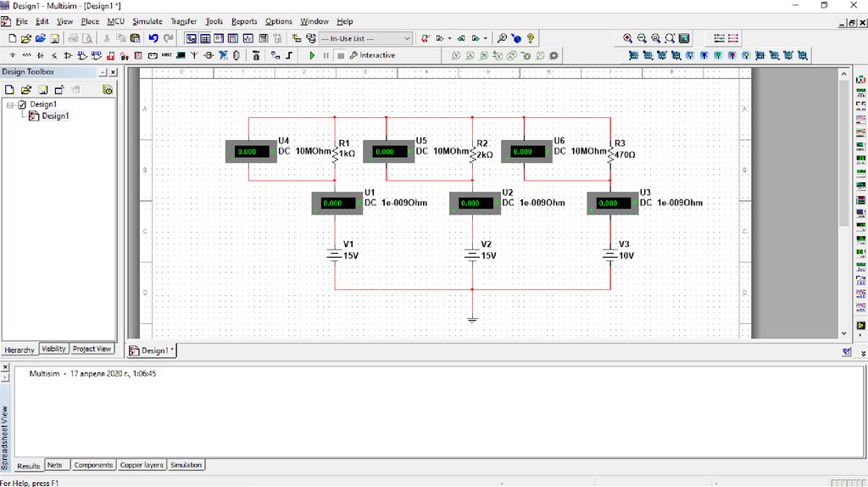Click the Paste clipboard icon
Image resolution: width=868 pixels, height=487 pixels.
pyautogui.click(x=135, y=38)
